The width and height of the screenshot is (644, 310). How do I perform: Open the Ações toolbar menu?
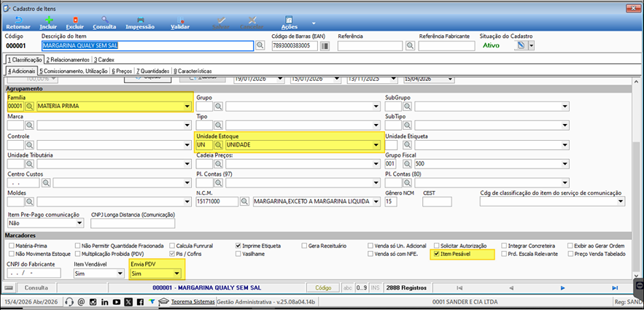pos(289,23)
